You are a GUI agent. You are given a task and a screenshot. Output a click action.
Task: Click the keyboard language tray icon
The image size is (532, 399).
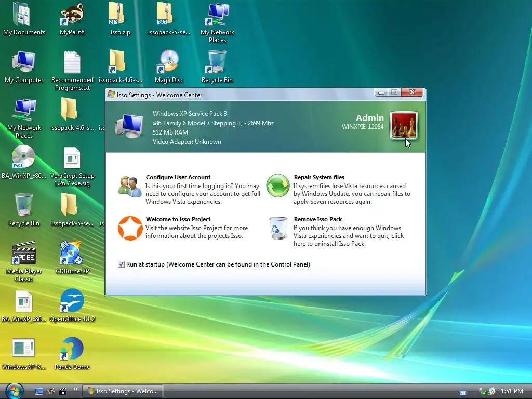(463, 393)
